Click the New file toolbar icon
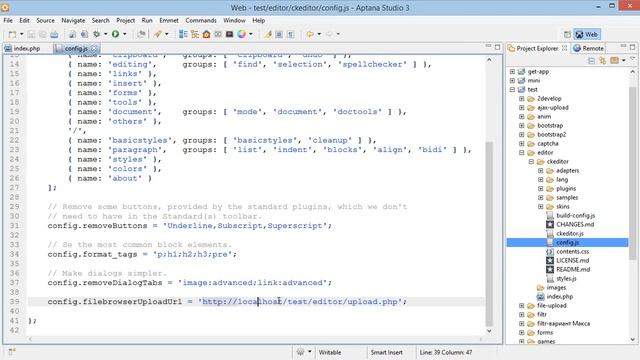 [12, 34]
